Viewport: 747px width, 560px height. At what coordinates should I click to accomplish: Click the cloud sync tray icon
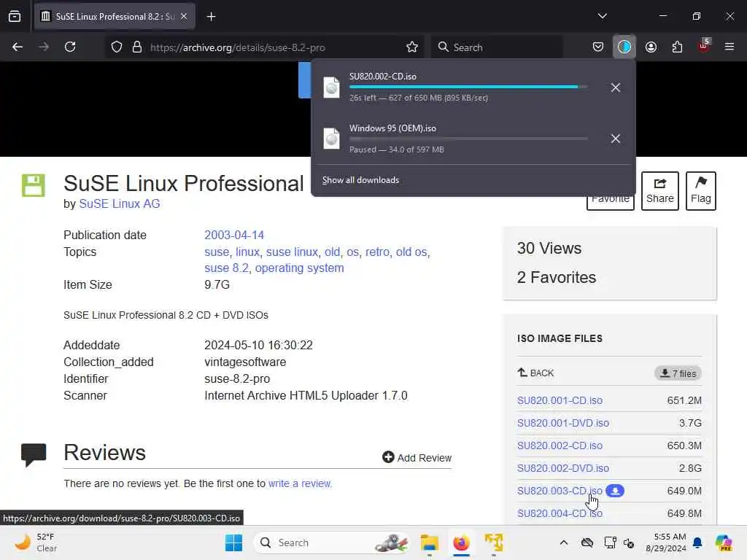click(587, 542)
